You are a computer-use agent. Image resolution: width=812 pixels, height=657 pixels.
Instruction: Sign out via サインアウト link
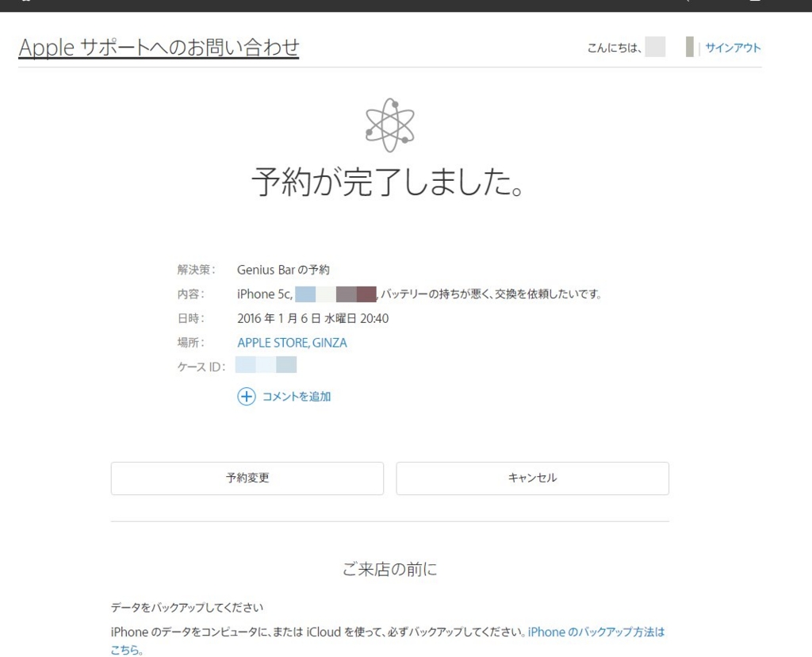[733, 48]
